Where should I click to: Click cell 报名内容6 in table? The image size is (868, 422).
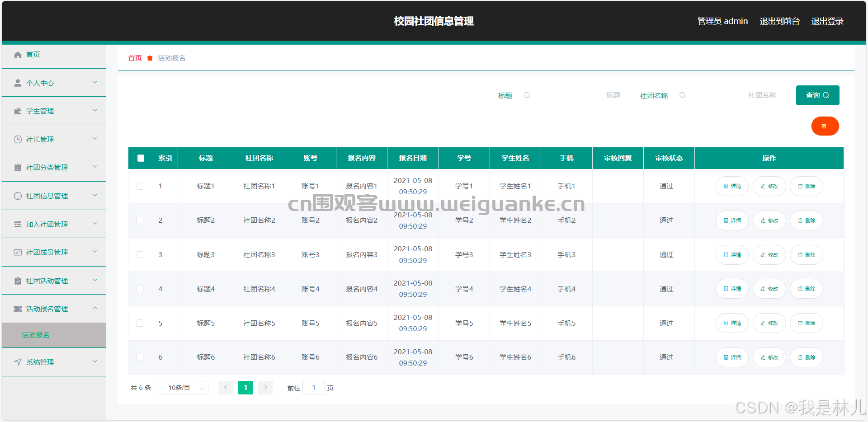362,357
